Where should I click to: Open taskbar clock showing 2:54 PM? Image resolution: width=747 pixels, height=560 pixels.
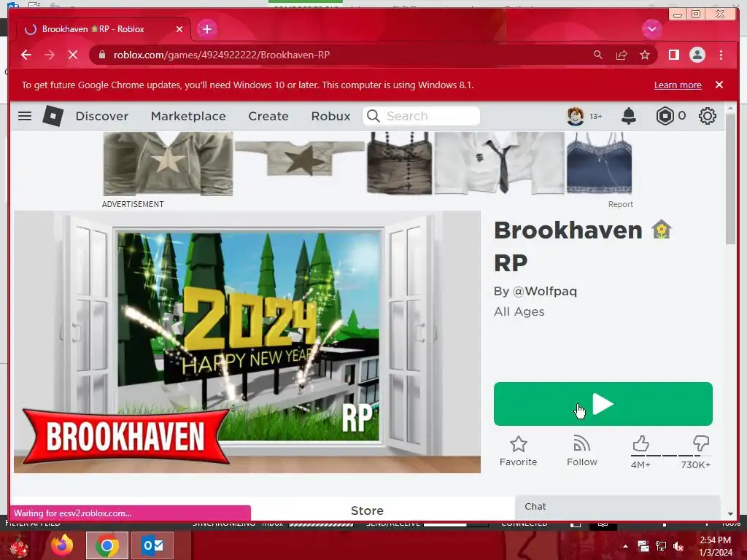715,545
